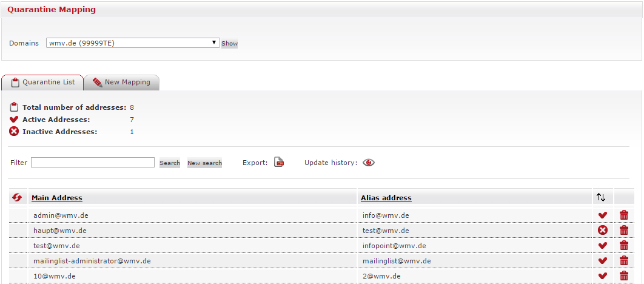Toggle active status for admin@wmv.de
644x284 pixels.
(602, 215)
